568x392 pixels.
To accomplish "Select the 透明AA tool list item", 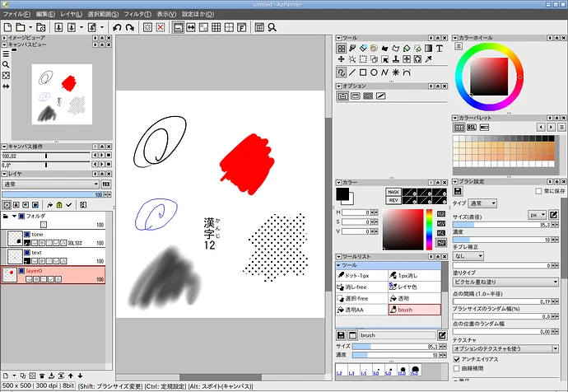I will coord(362,310).
